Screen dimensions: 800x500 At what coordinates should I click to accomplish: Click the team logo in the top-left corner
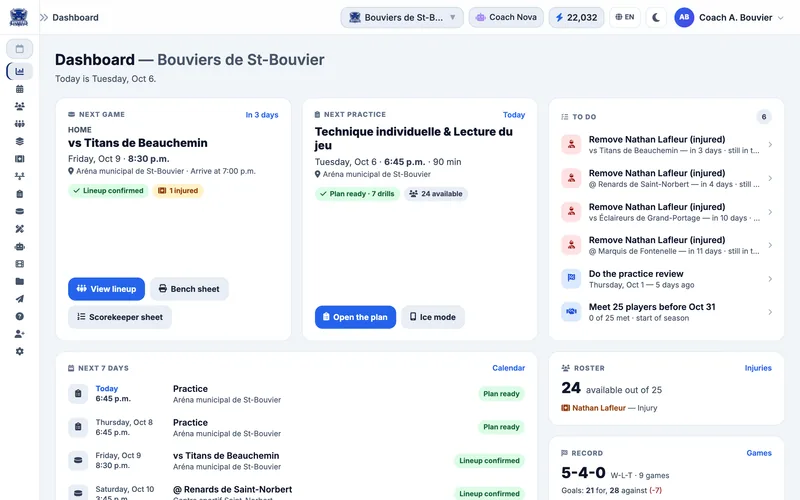click(19, 17)
